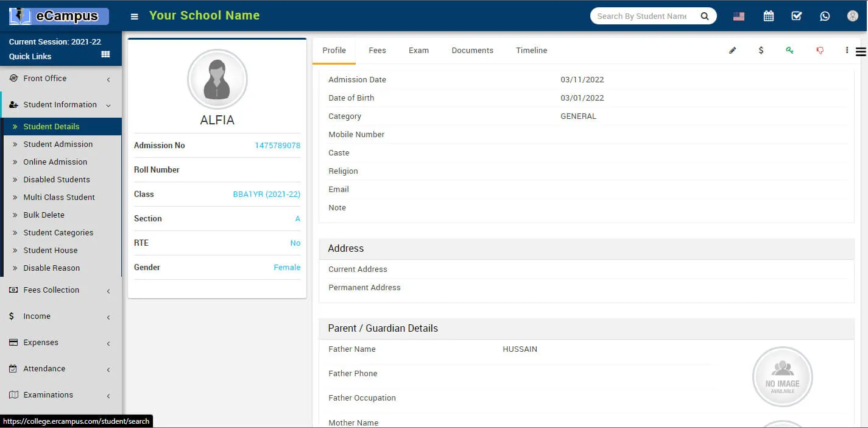This screenshot has height=428, width=868.
Task: Click the Search By Student Name field
Action: point(642,16)
